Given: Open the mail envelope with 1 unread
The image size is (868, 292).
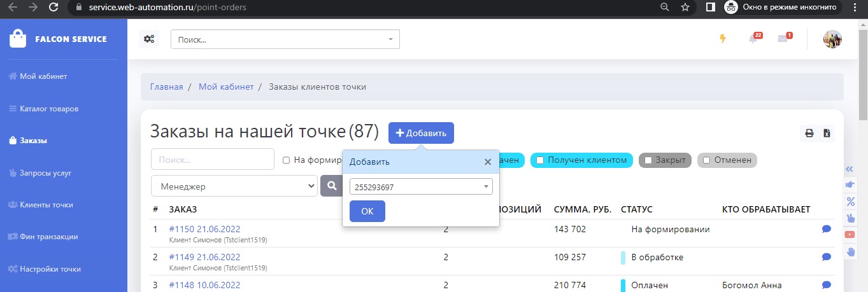Looking at the screenshot, I should pos(783,39).
